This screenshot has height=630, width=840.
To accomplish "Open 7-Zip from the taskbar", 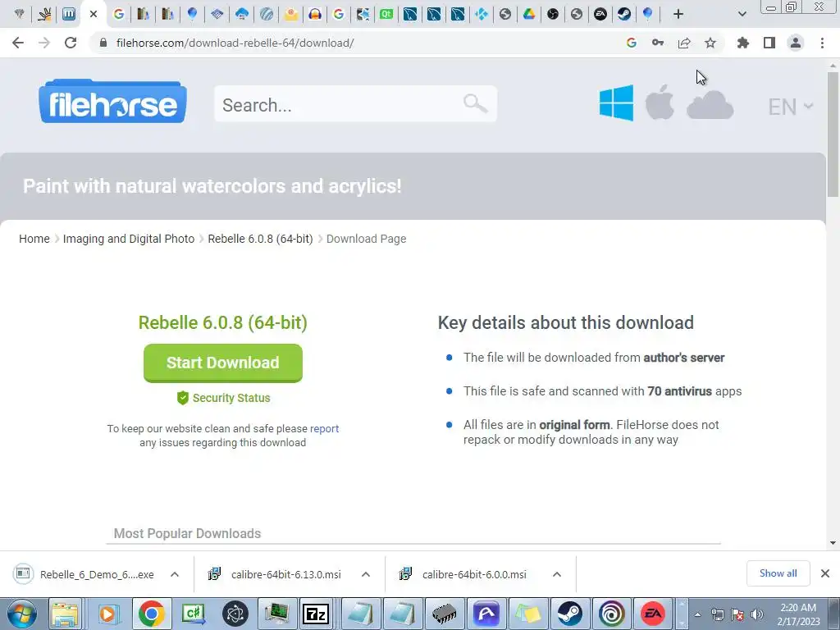I will (316, 614).
